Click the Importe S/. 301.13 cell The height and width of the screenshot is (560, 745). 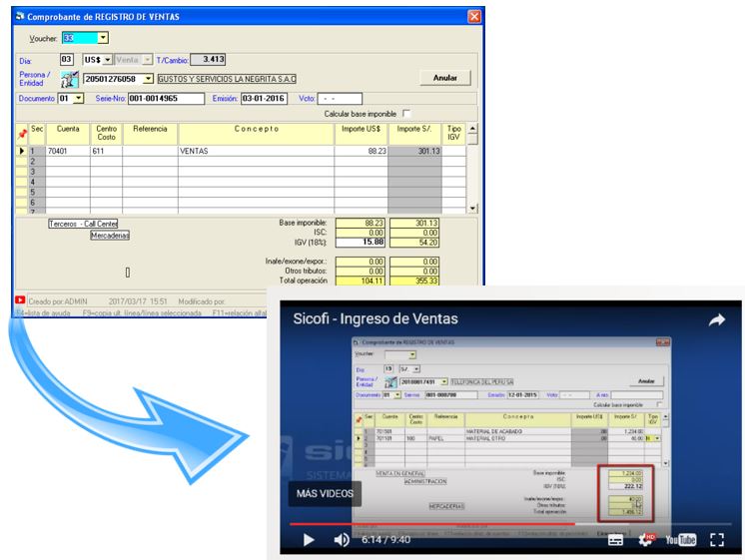pyautogui.click(x=414, y=151)
